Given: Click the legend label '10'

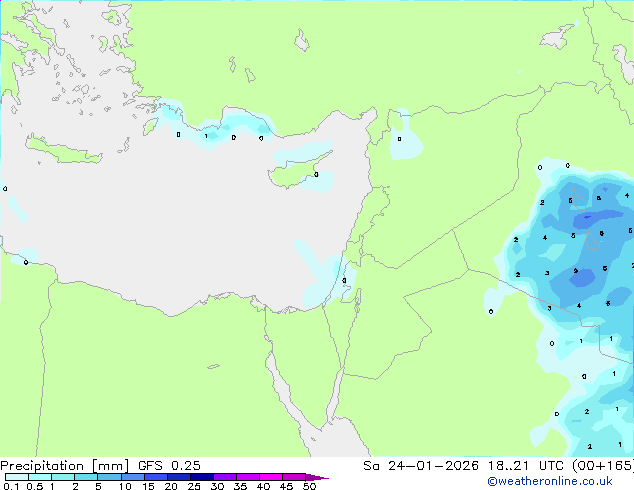Looking at the screenshot, I should (125, 486).
